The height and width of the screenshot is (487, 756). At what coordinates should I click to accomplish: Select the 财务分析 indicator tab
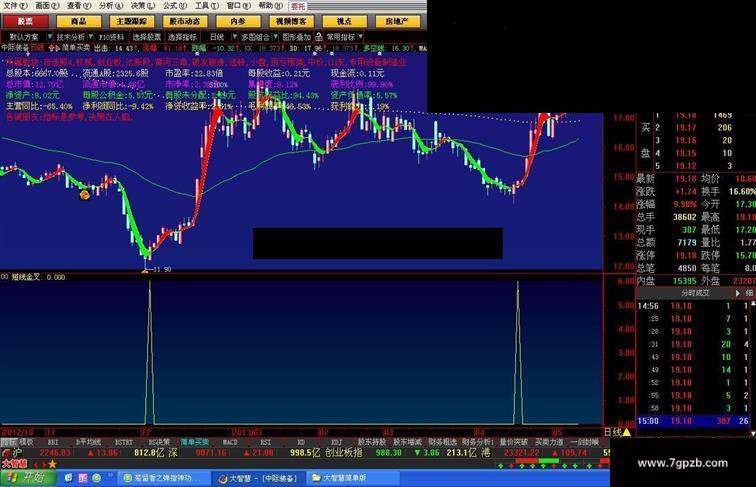point(478,442)
